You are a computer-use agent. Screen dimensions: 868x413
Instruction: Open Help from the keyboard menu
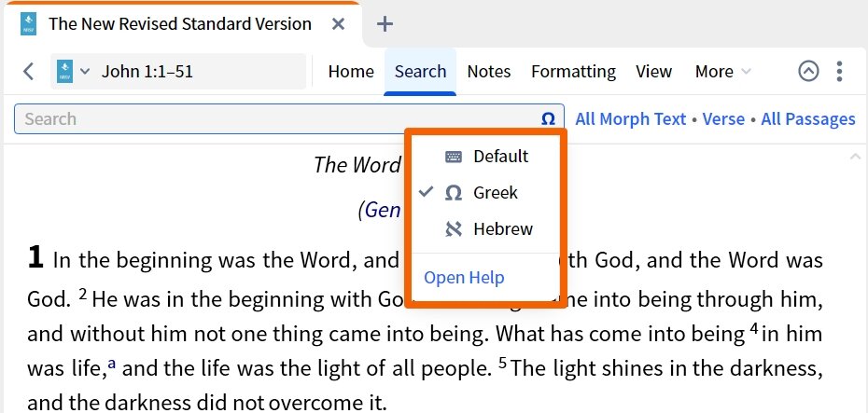[x=464, y=278]
